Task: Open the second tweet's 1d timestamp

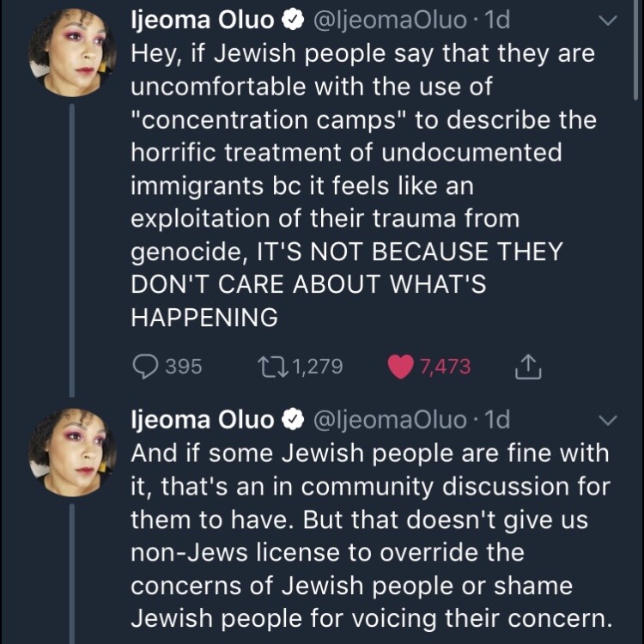Action: 497,420
